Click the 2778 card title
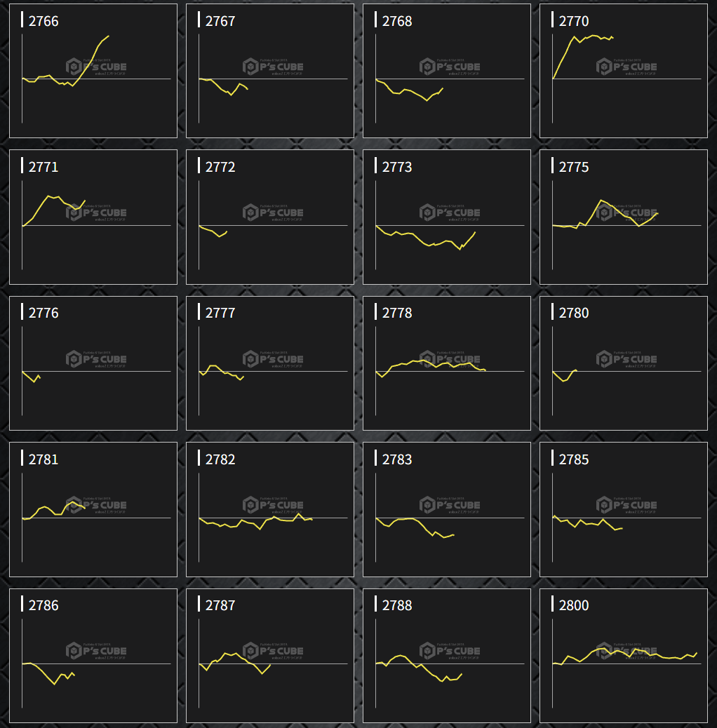Screen dimensions: 717x728 [x=397, y=313]
